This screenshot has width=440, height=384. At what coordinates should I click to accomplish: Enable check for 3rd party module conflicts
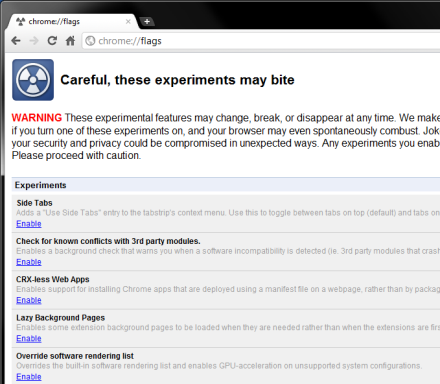29,262
